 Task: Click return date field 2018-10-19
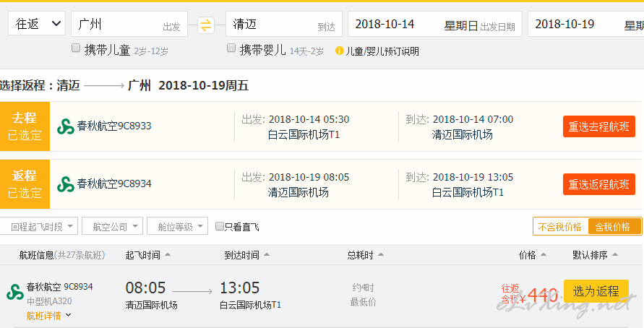(x=585, y=24)
